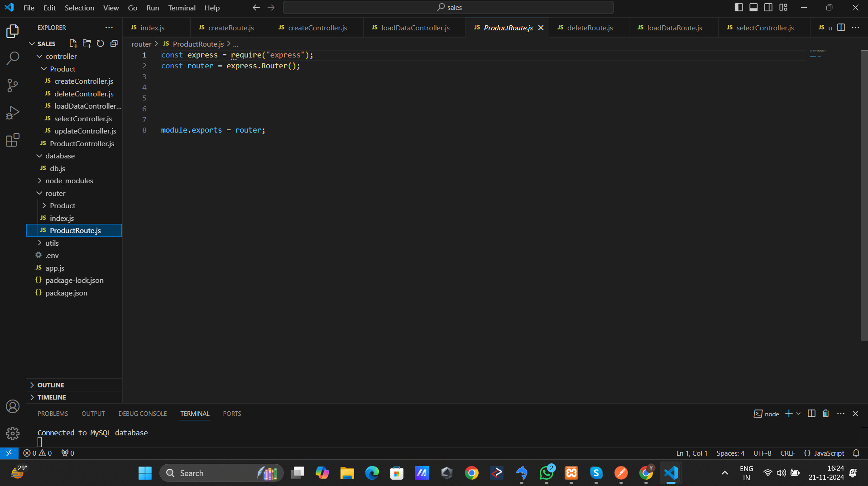Open the Terminal menu
The image size is (868, 486).
[x=182, y=8]
